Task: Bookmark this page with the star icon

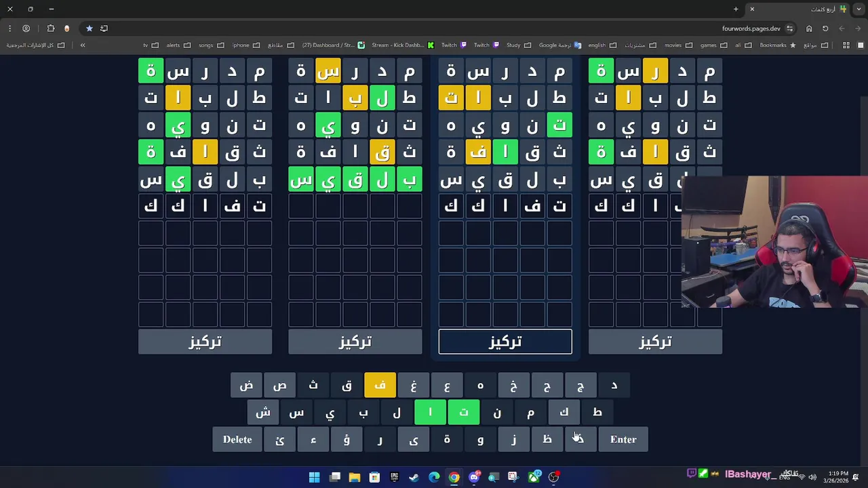Action: coord(89,28)
